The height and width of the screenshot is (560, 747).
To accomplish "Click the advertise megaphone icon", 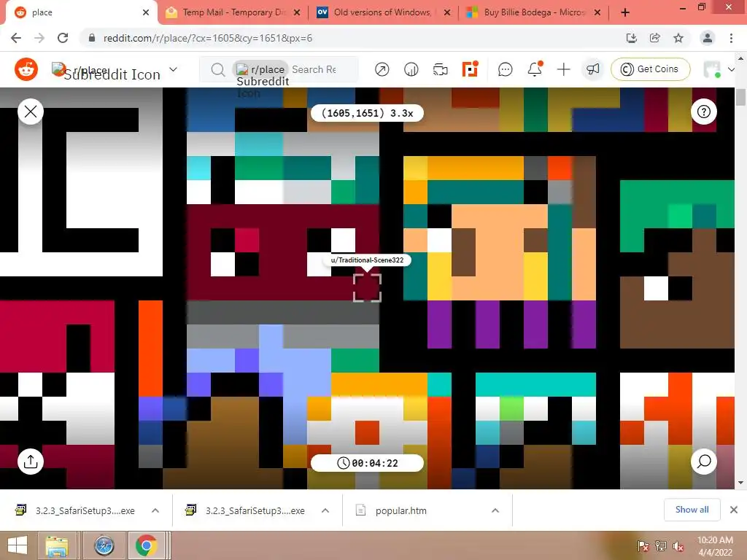I will click(592, 69).
